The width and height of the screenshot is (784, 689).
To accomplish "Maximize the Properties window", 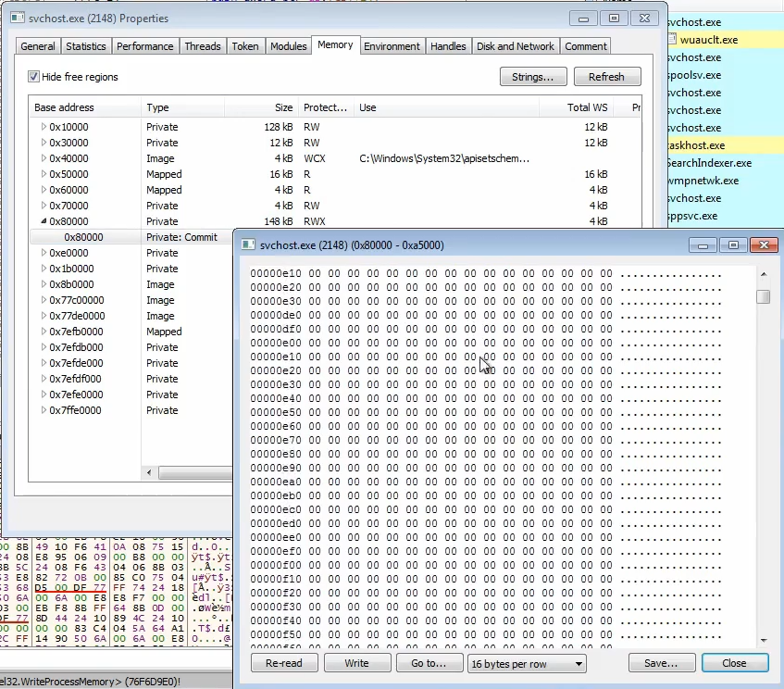I will tap(613, 18).
